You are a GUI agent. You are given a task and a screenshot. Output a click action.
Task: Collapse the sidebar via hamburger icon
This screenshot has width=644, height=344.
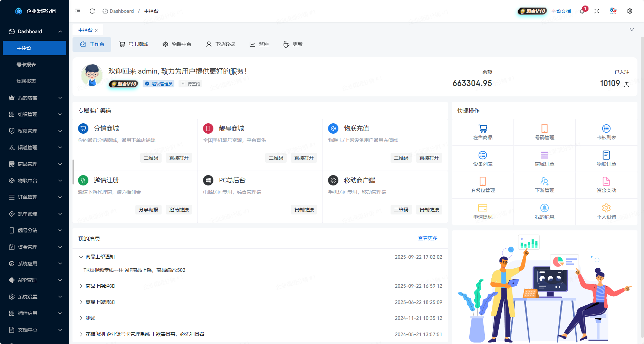[x=77, y=11]
